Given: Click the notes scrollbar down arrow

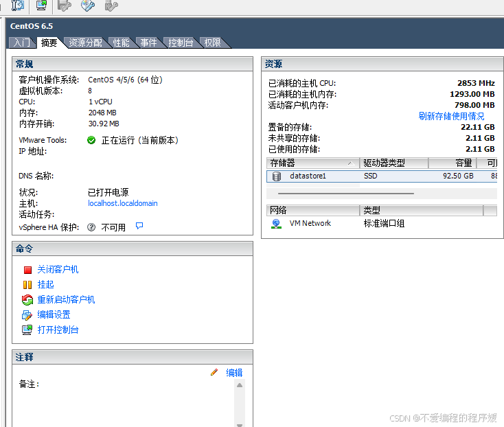Looking at the screenshot, I should (x=240, y=425).
